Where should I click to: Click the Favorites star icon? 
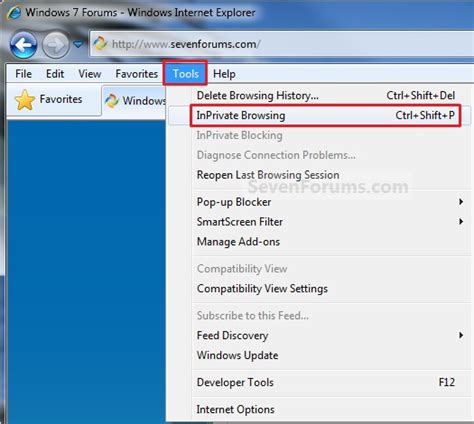pos(25,99)
